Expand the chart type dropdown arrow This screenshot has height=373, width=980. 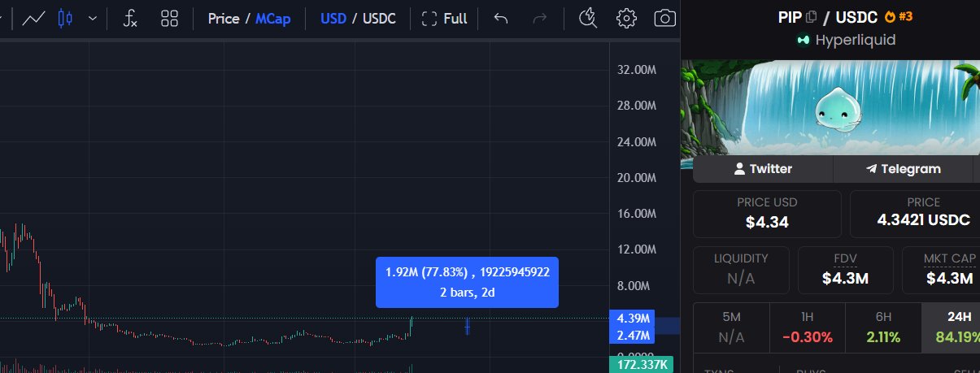pos(93,18)
